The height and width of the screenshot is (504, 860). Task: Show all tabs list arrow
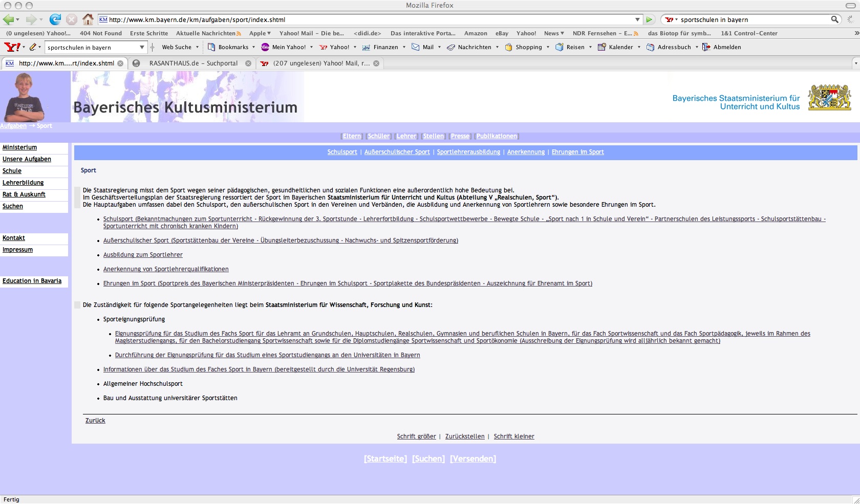tap(855, 63)
